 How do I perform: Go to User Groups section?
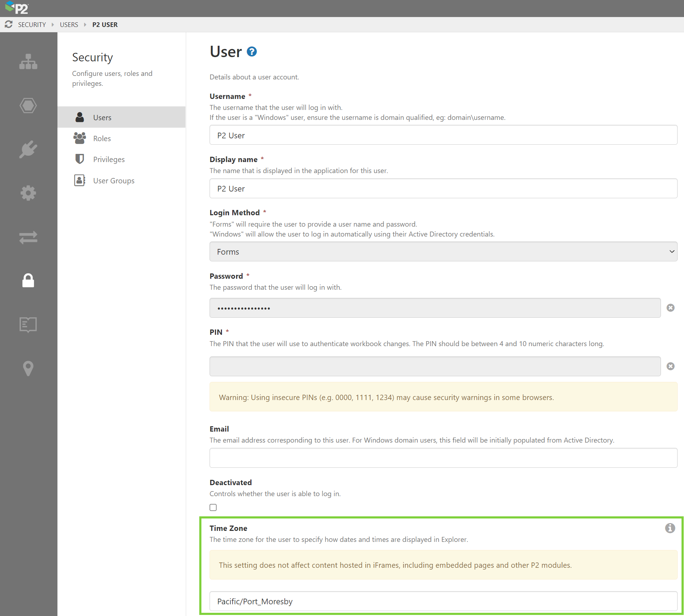click(113, 181)
